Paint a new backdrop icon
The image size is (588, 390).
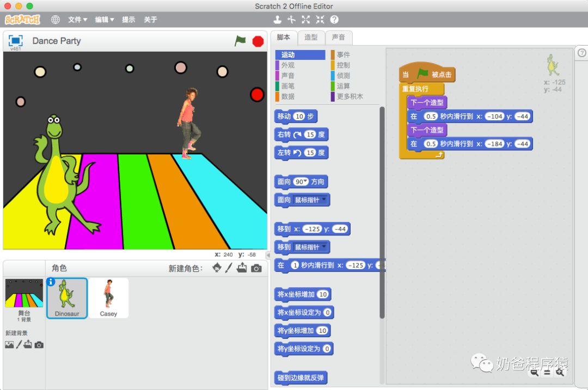pyautogui.click(x=19, y=345)
